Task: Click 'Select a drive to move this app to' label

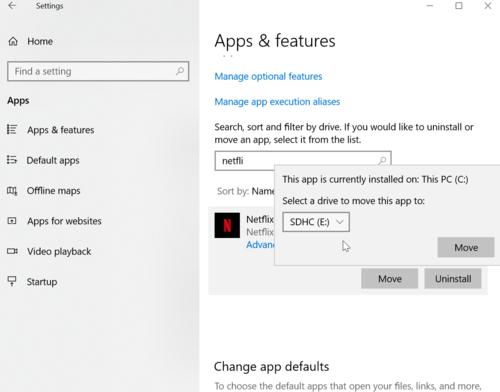Action: [353, 201]
